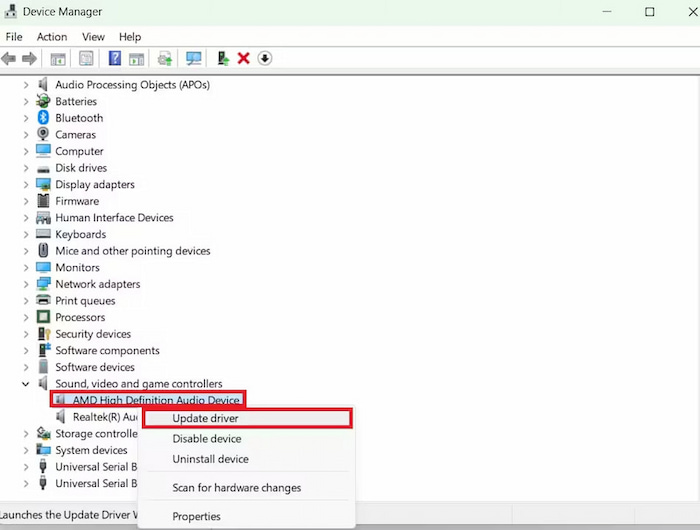Click the circled down-arrow toolbar icon

pyautogui.click(x=265, y=58)
